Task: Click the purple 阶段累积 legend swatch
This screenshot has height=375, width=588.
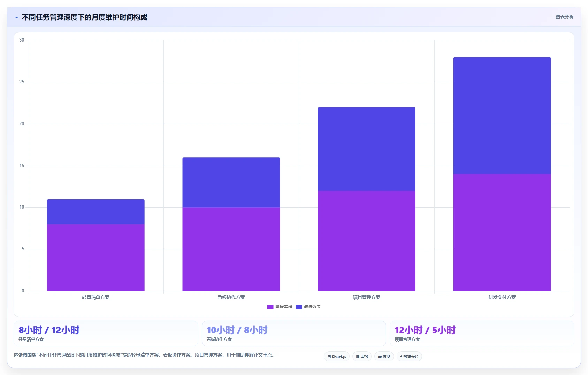Action: click(x=270, y=307)
